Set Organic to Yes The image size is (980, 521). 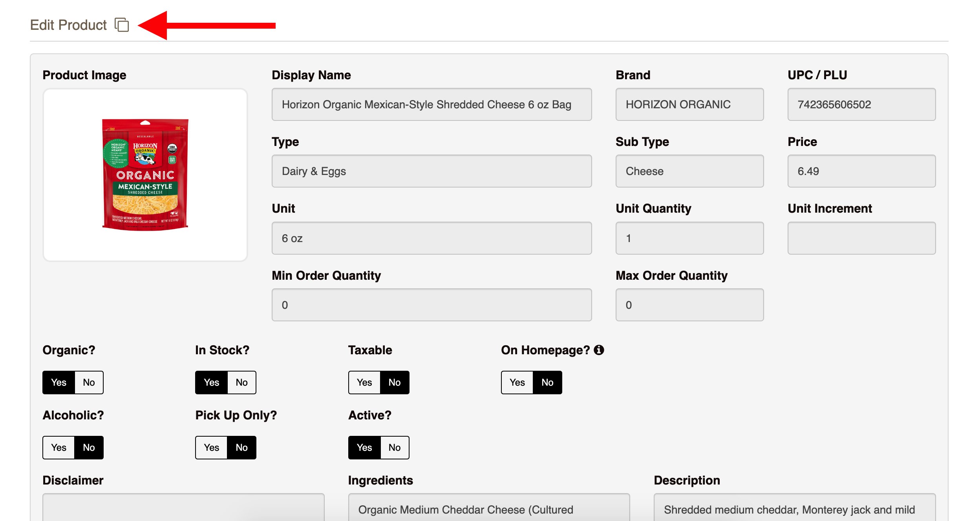pyautogui.click(x=59, y=383)
